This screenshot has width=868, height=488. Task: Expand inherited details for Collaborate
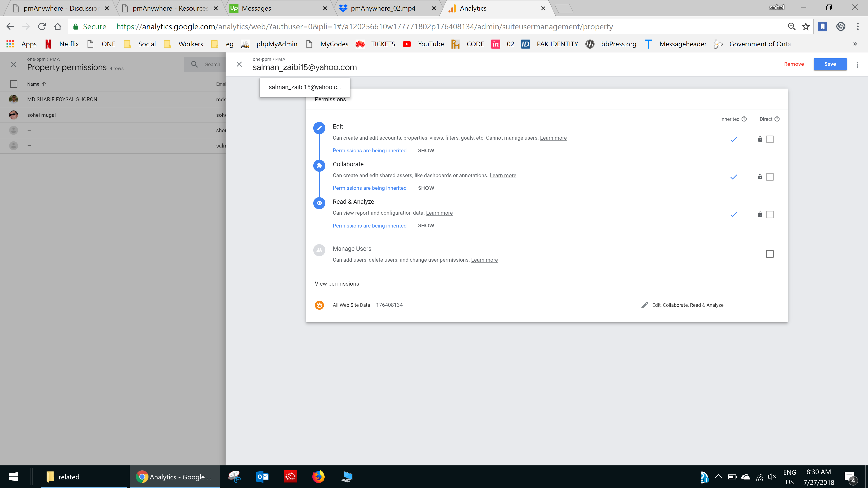[426, 188]
